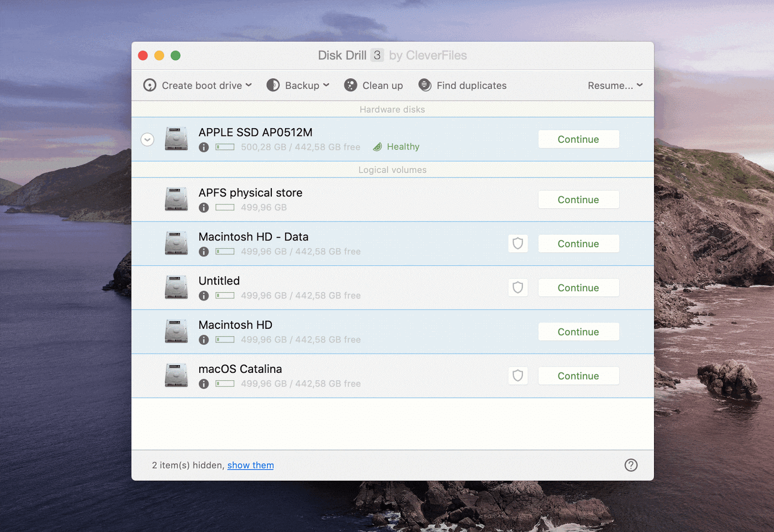Click the APFS physical store usage bar
The width and height of the screenshot is (774, 532).
(225, 207)
